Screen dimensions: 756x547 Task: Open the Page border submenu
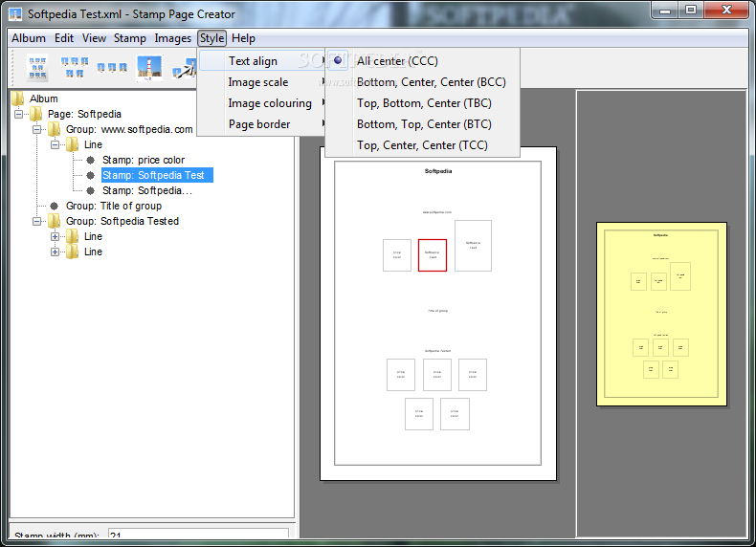(262, 124)
